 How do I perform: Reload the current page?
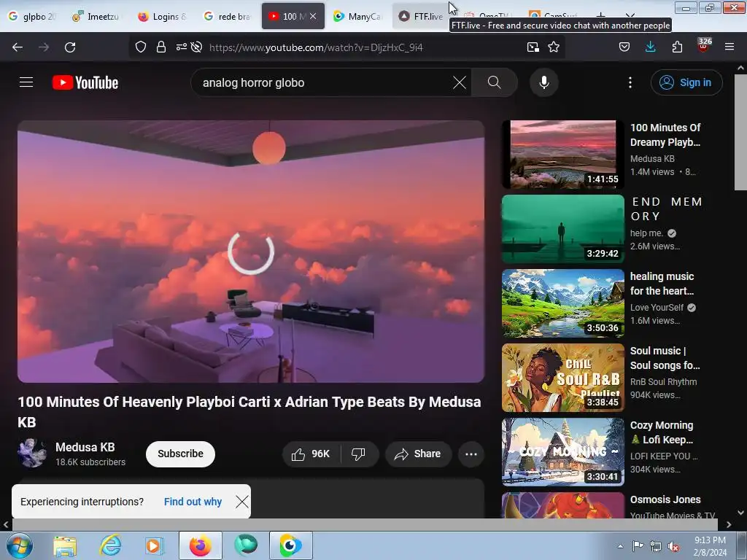click(70, 47)
